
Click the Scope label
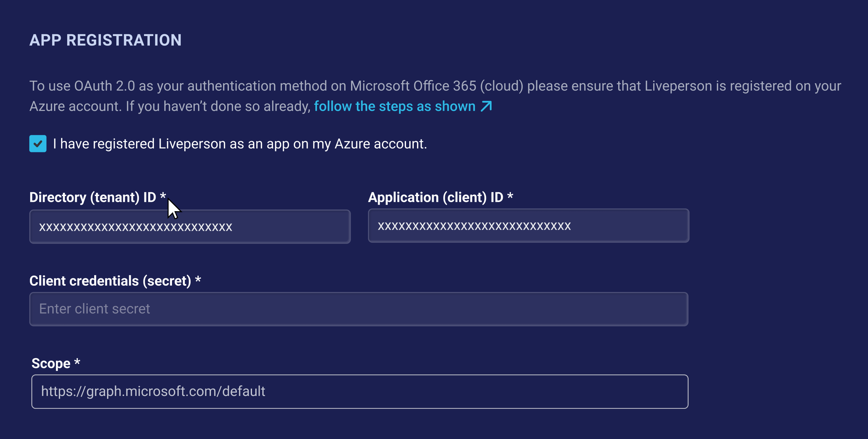point(56,363)
